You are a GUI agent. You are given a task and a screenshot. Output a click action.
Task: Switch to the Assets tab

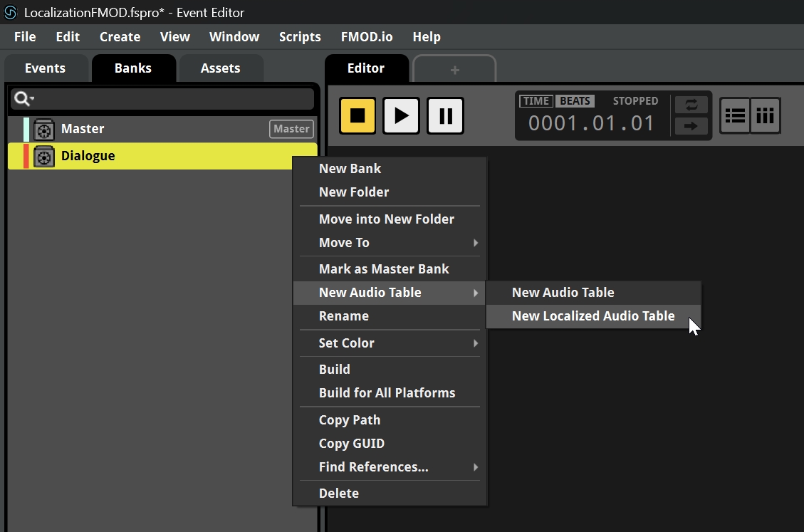click(220, 68)
